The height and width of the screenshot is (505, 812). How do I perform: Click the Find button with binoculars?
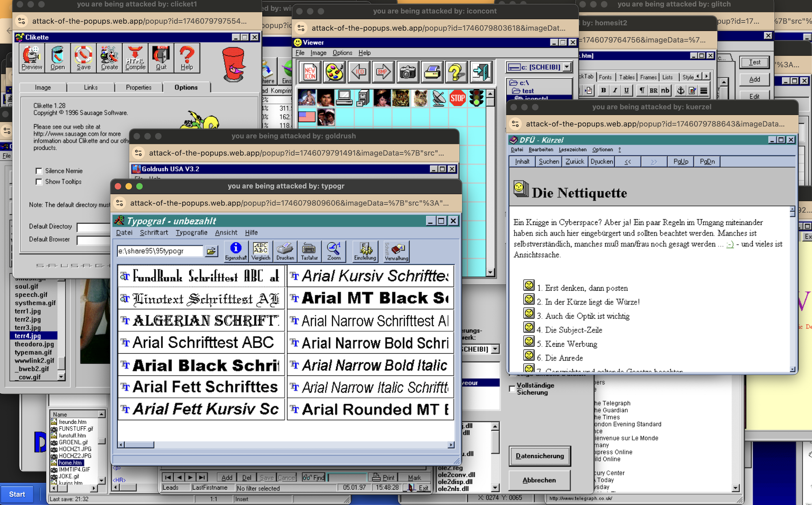point(314,477)
